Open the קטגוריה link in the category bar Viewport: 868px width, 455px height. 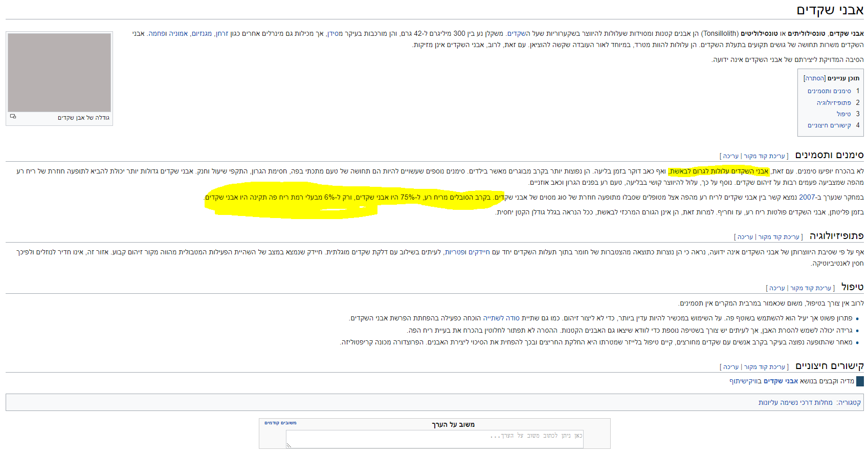click(x=849, y=402)
